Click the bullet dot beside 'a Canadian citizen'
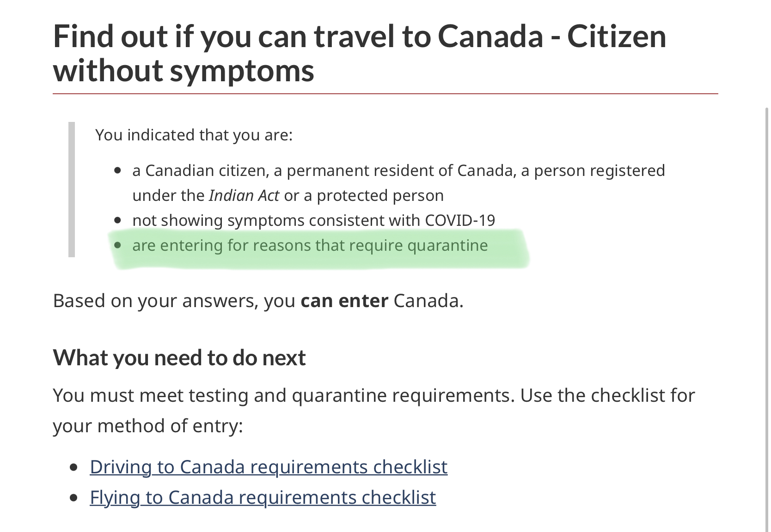Screen dimensions: 771x532 coord(118,171)
